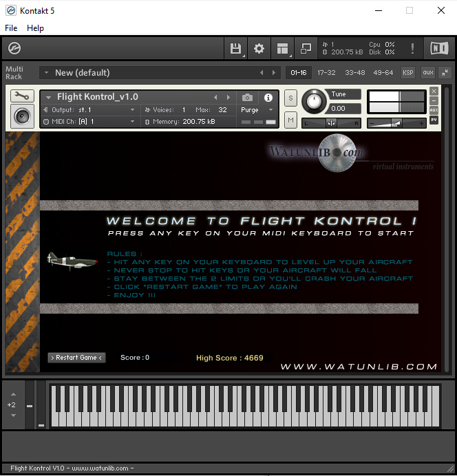Viewport: 457px width, 476px height.
Task: Toggle AUX sends button on instrument header
Action: pos(434,110)
